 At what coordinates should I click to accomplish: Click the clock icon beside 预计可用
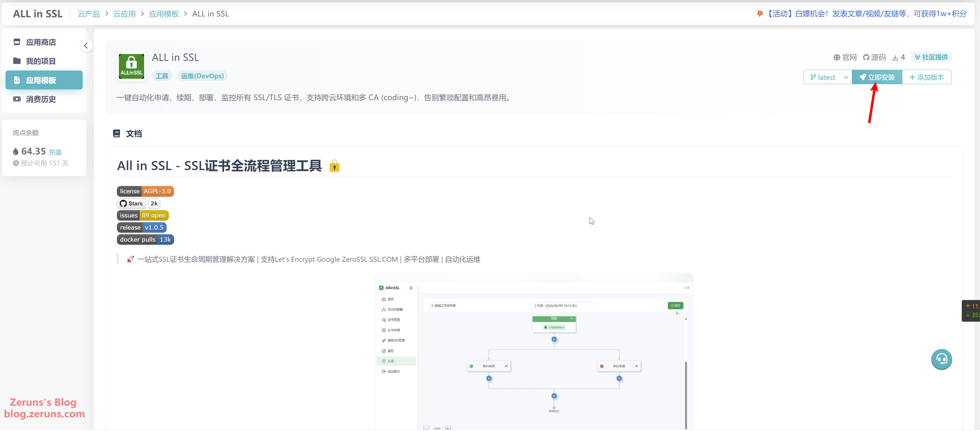pos(16,164)
